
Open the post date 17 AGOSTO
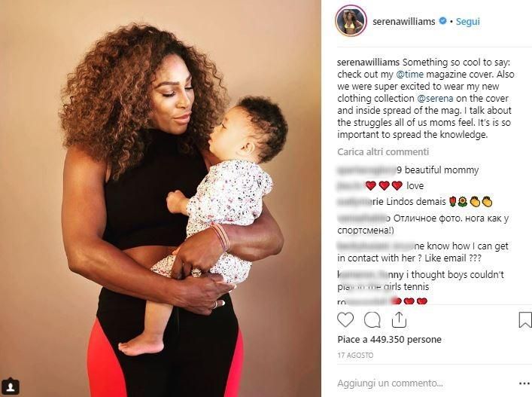coord(355,356)
